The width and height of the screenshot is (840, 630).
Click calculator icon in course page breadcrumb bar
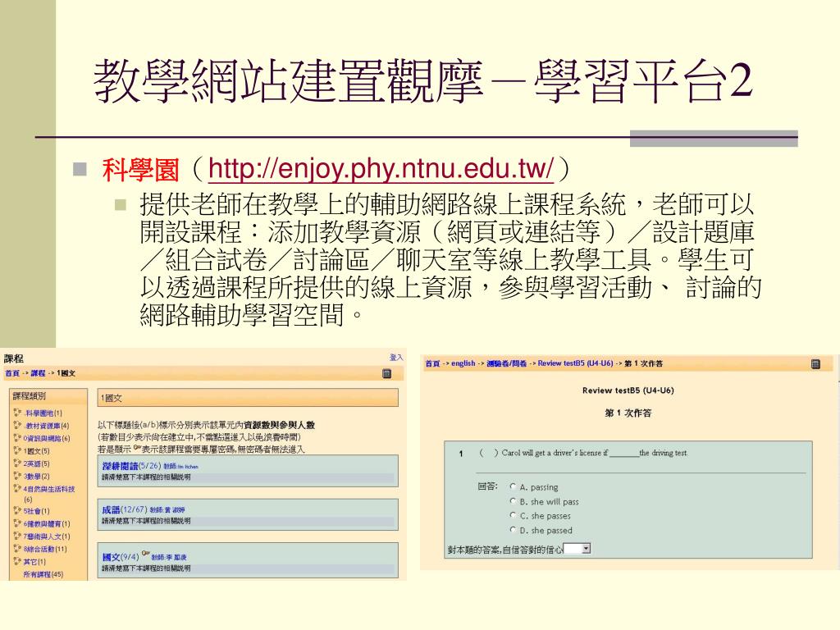coord(387,373)
